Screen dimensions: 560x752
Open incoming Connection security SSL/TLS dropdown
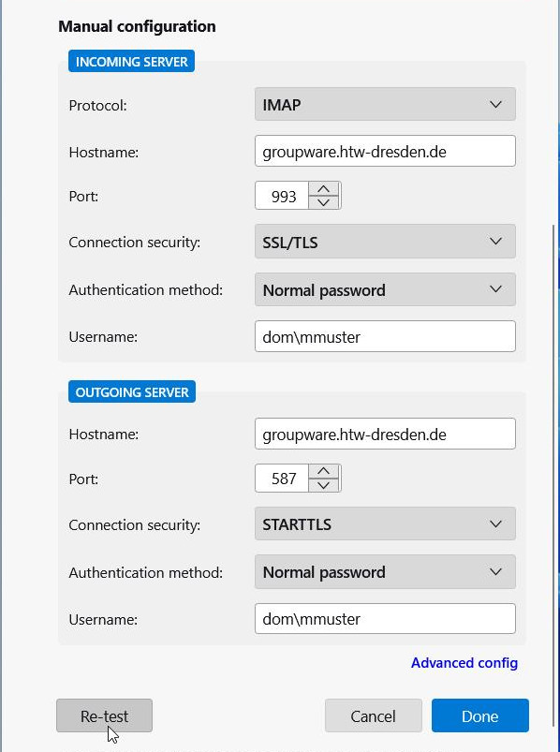click(x=385, y=242)
